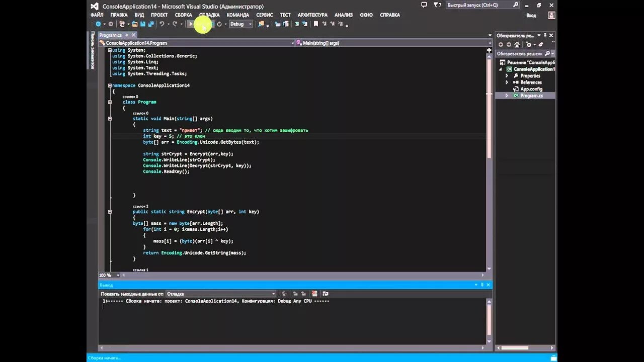
Task: Collapse the static void Main method block
Action: pos(110,119)
